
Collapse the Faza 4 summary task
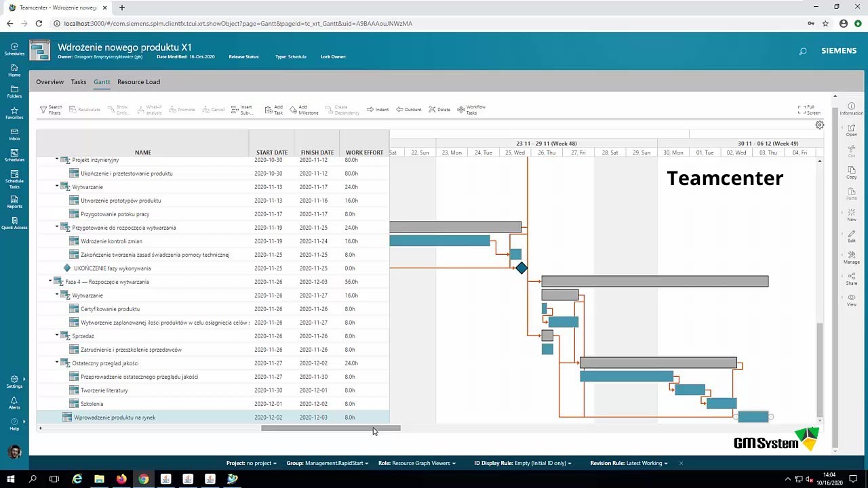[50, 281]
